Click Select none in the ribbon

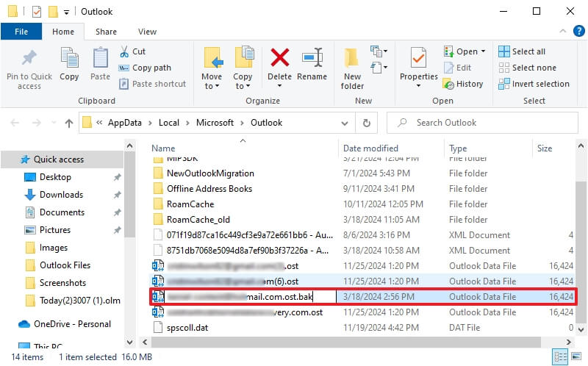[x=527, y=68]
